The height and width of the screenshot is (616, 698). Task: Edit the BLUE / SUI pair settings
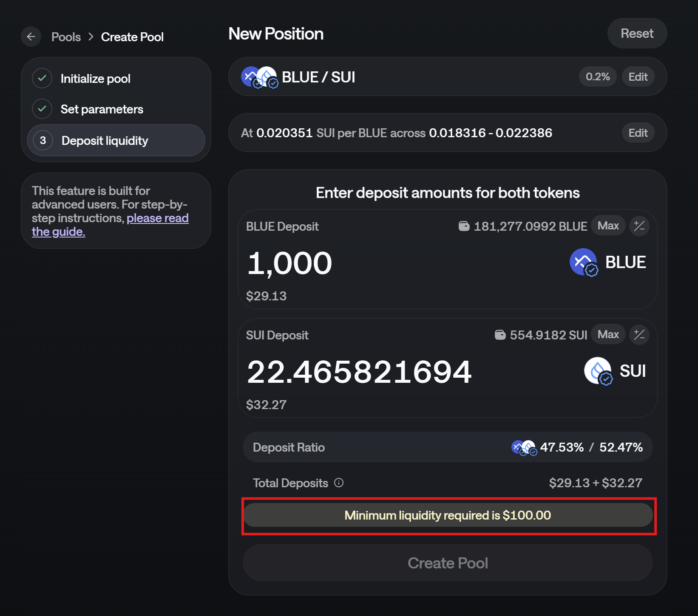coord(638,77)
